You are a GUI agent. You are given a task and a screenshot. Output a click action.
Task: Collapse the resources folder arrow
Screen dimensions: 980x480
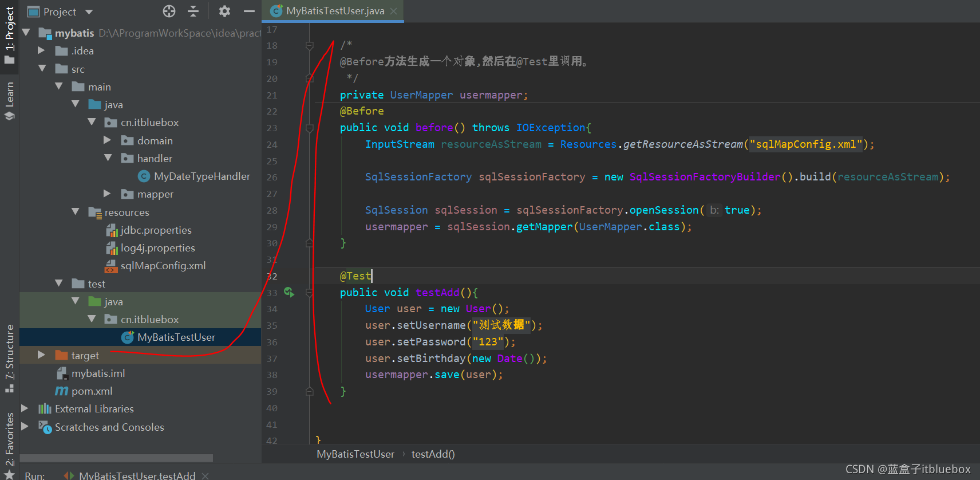(75, 211)
